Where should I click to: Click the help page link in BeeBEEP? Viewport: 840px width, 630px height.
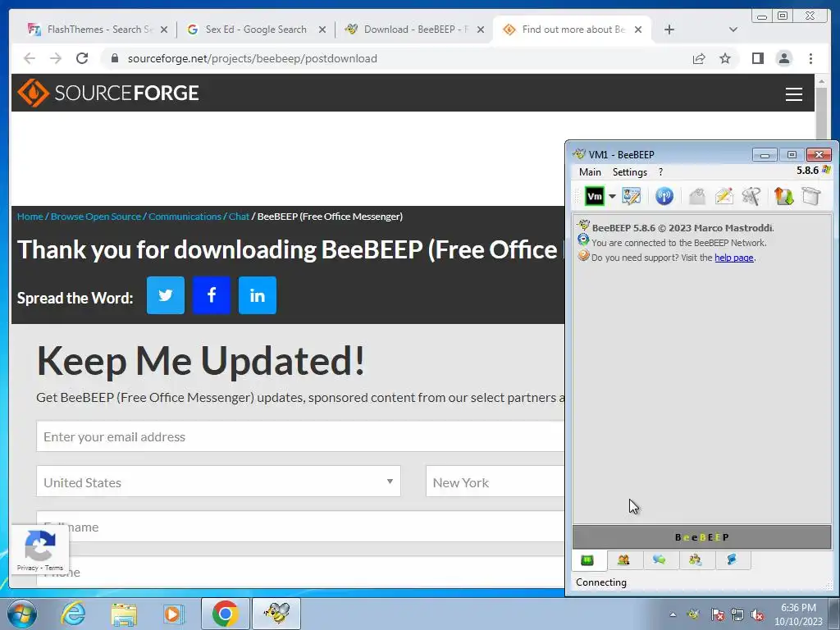tap(734, 258)
